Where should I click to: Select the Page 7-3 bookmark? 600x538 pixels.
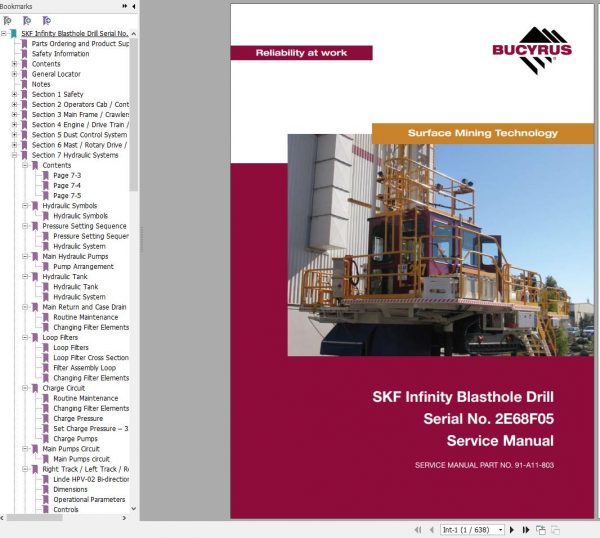tap(67, 175)
